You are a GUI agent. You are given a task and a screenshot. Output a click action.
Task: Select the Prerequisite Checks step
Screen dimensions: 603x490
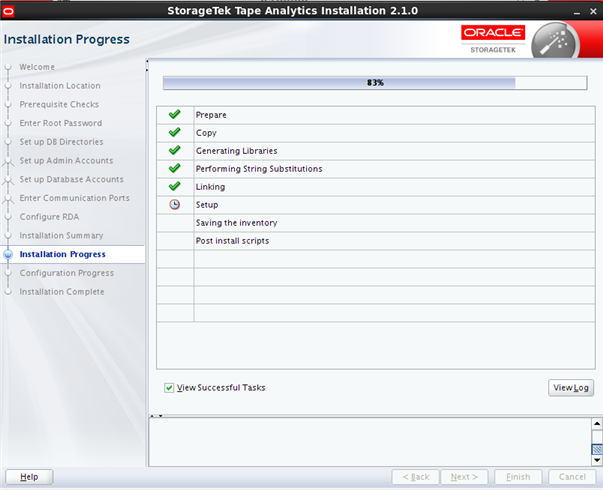[59, 104]
